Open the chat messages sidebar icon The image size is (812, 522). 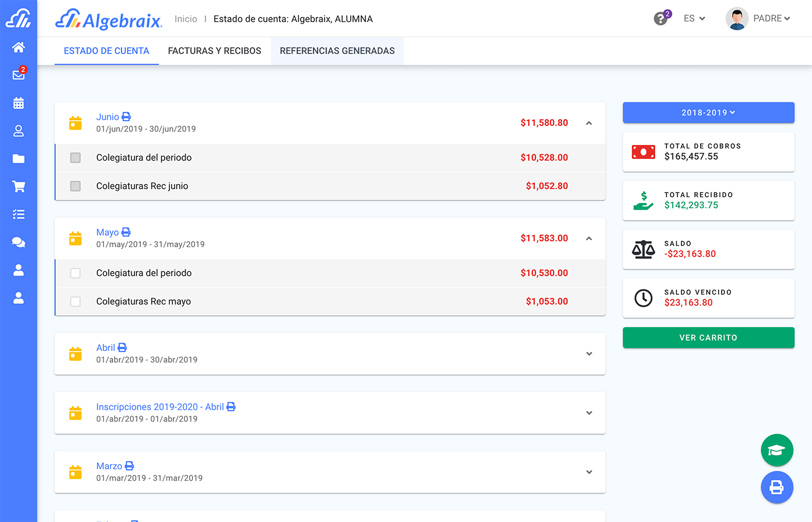click(19, 242)
